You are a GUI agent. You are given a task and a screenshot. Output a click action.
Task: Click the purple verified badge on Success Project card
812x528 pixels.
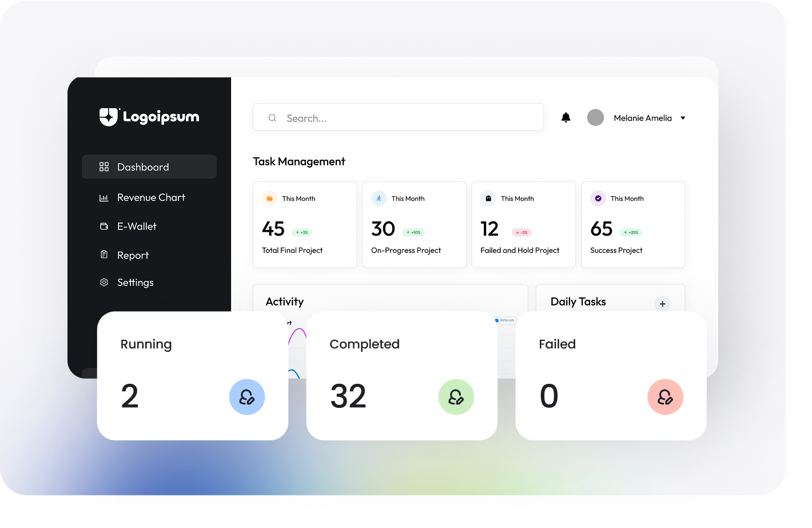tap(598, 199)
